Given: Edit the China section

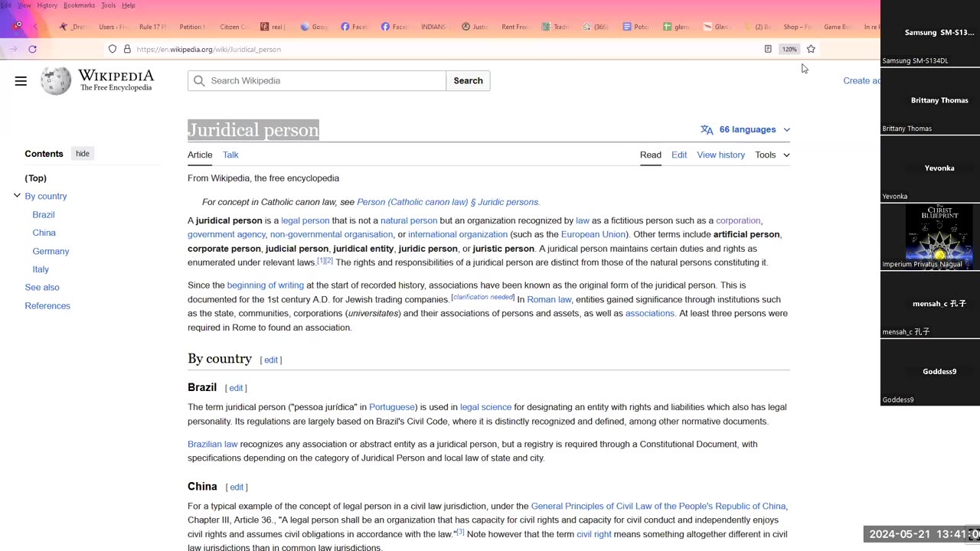Looking at the screenshot, I should 237,487.
